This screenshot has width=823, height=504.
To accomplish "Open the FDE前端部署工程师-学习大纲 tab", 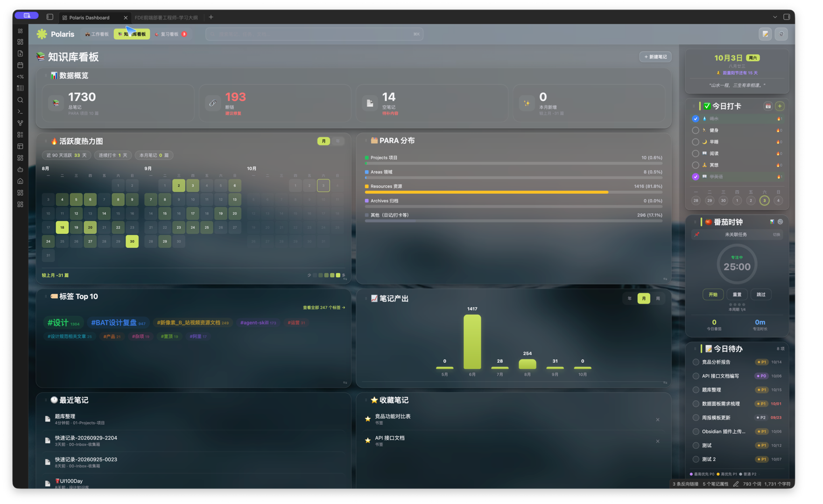I will point(166,17).
